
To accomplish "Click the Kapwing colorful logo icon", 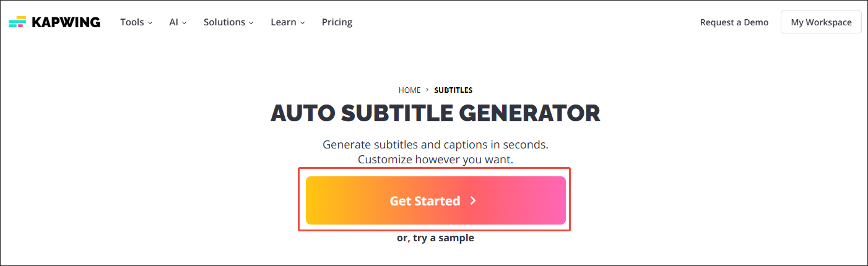I will (x=17, y=22).
